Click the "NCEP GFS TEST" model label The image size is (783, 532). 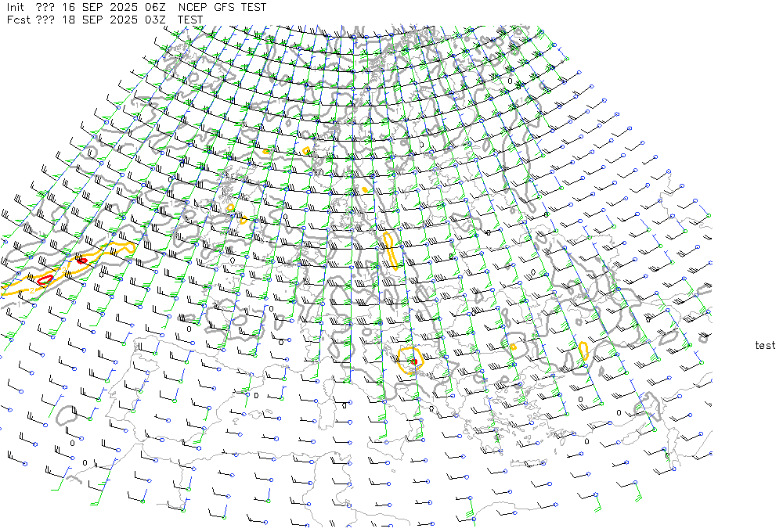(222, 8)
